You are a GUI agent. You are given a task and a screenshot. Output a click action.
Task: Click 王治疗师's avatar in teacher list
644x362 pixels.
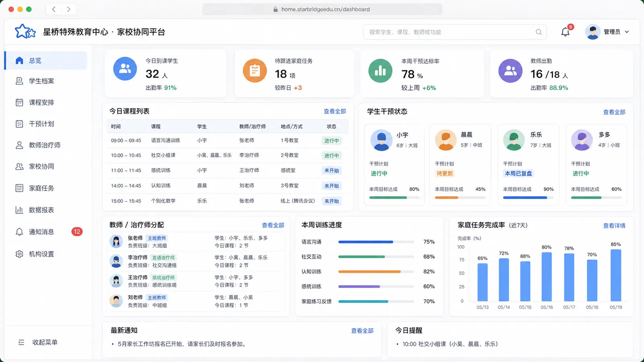116,281
